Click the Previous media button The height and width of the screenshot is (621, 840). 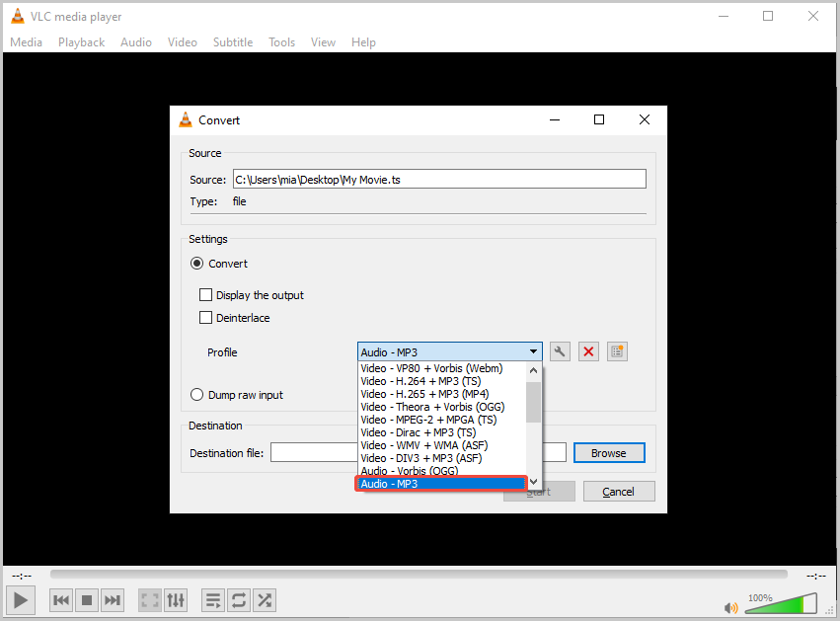point(61,600)
